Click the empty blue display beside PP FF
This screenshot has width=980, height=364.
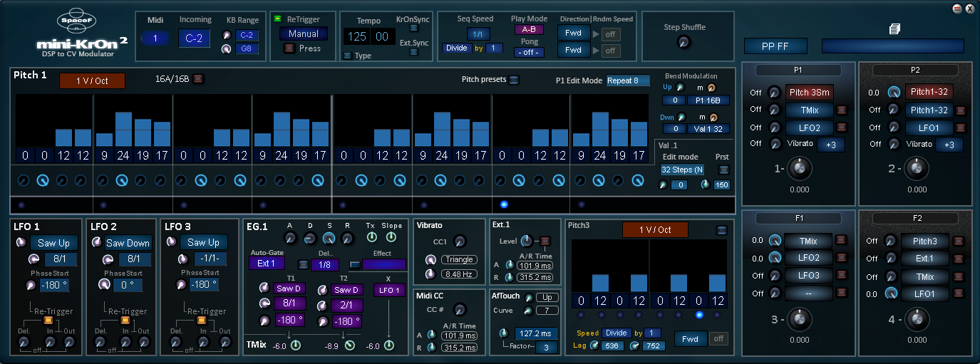[892, 46]
